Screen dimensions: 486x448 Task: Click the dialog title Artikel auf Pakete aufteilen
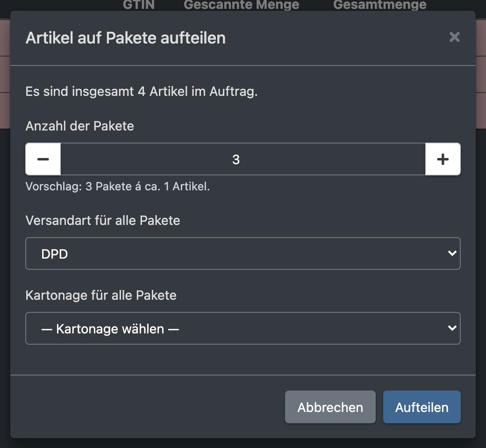[126, 38]
